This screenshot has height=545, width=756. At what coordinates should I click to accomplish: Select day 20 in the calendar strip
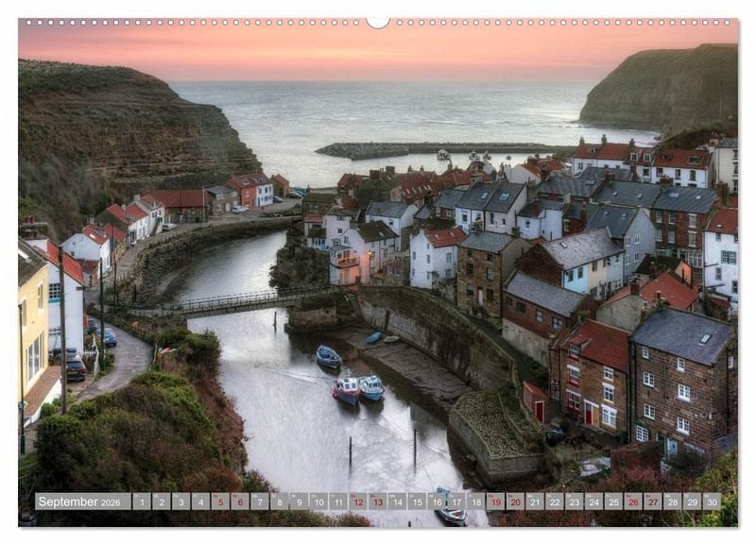515,502
